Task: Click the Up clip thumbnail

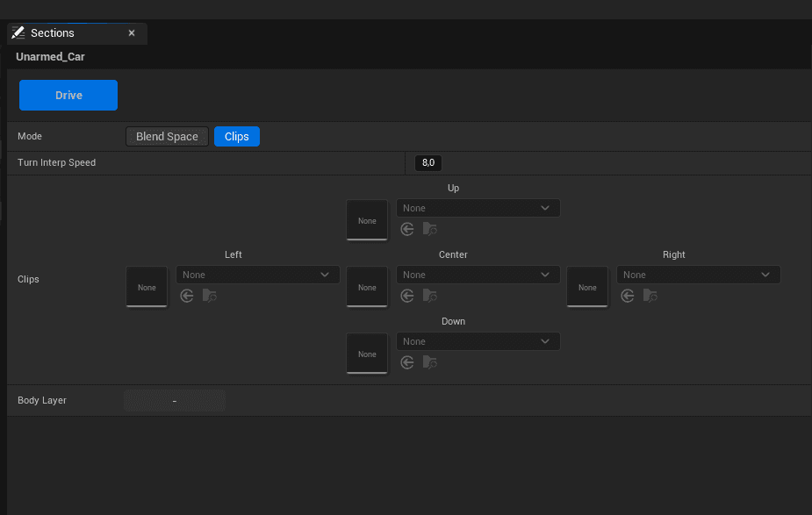Action: tap(367, 220)
